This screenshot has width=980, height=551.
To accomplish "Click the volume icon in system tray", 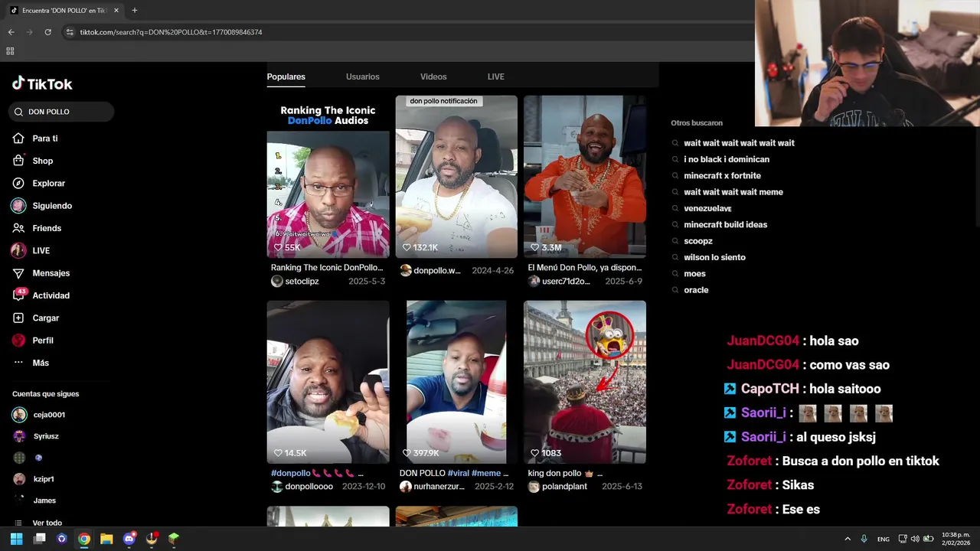I will (x=915, y=539).
